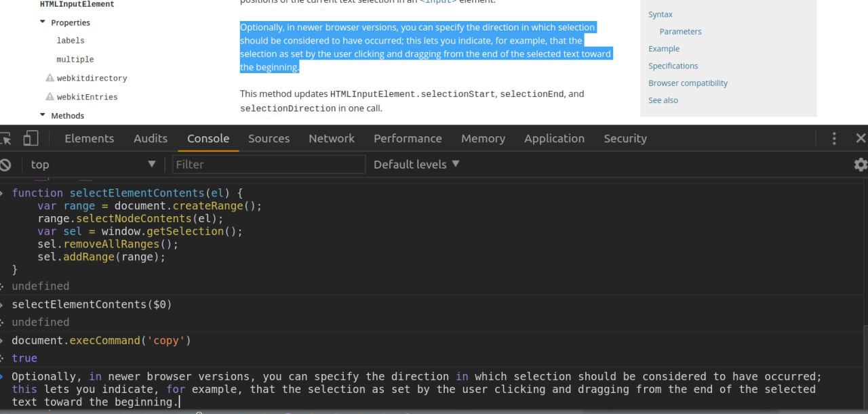The width and height of the screenshot is (868, 414).
Task: Open the Application tab
Action: pos(554,139)
